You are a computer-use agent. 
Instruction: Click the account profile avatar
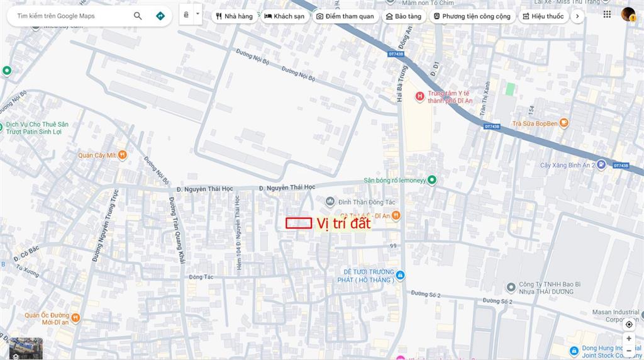[x=628, y=14]
